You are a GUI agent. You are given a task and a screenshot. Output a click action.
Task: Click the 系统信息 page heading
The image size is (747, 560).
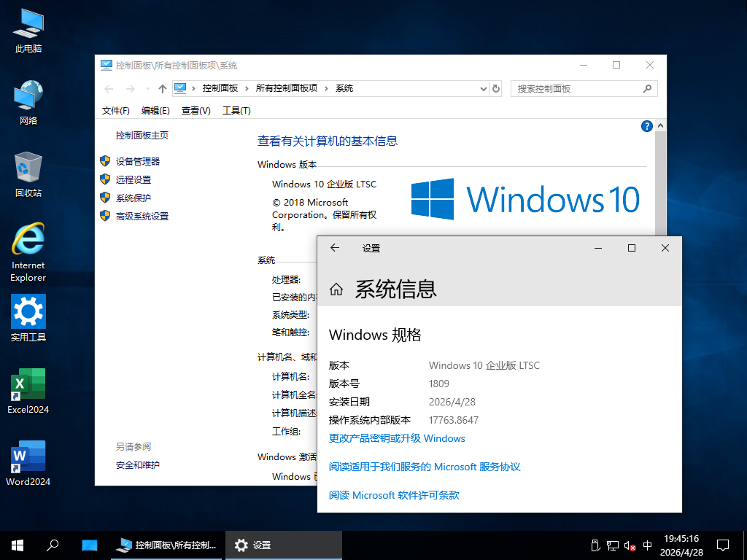(395, 289)
